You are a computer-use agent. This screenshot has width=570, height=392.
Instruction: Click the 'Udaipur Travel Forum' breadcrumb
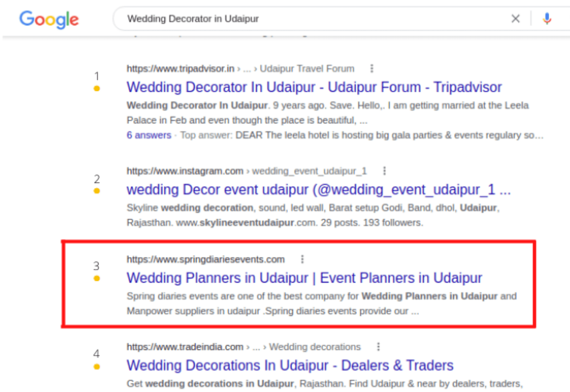(307, 68)
